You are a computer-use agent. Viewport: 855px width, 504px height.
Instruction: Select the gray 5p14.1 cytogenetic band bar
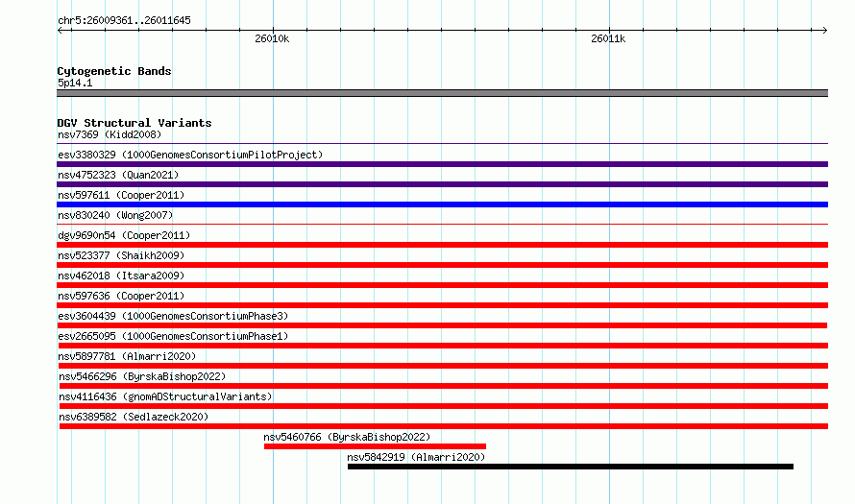click(442, 93)
